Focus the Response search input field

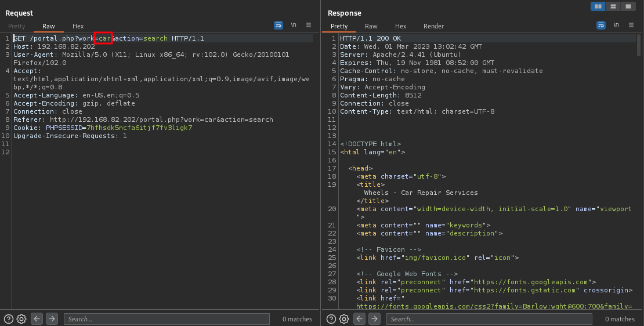[x=489, y=319]
